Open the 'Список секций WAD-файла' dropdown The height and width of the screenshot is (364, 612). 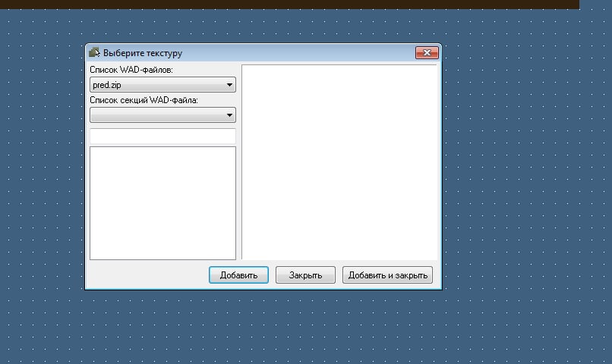point(162,115)
